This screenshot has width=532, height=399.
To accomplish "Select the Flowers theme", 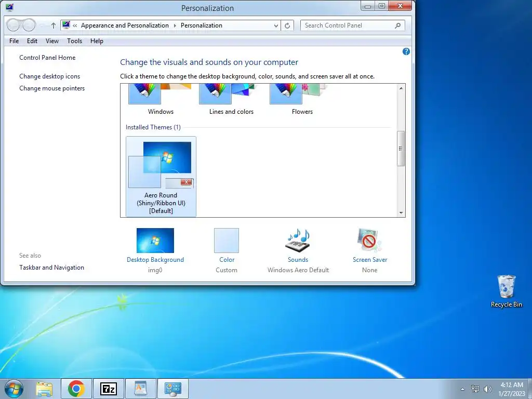I will tap(302, 99).
